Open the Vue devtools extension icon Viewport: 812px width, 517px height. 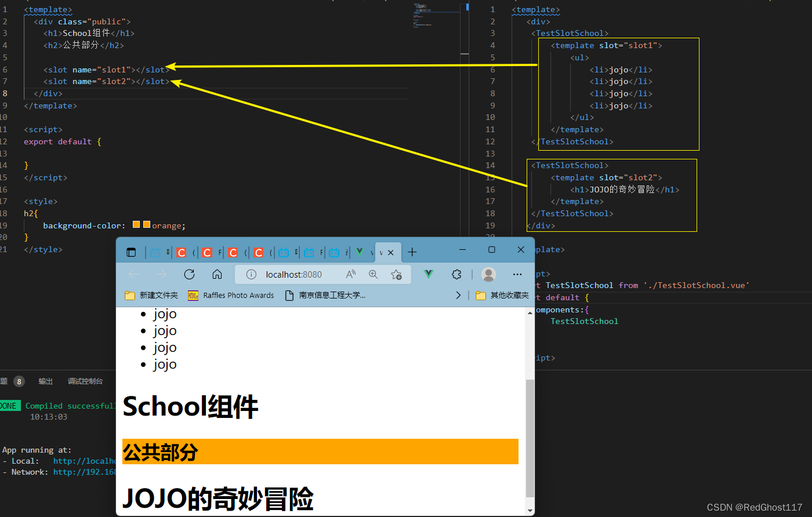pos(429,274)
